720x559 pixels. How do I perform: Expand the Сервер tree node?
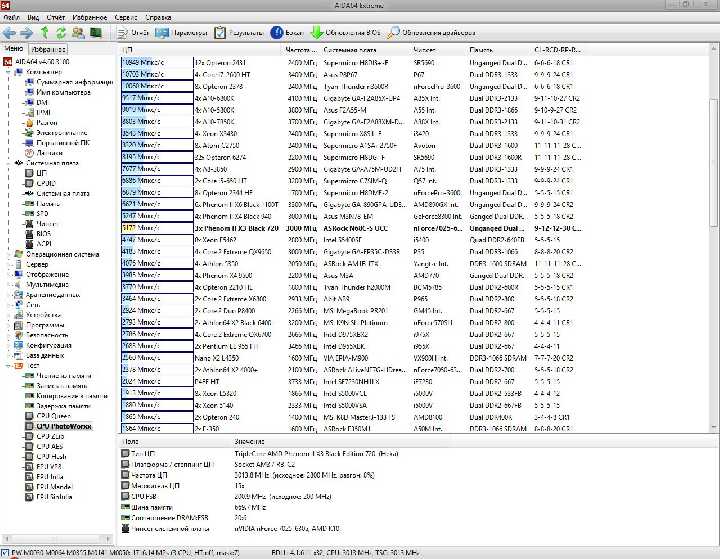click(x=9, y=264)
